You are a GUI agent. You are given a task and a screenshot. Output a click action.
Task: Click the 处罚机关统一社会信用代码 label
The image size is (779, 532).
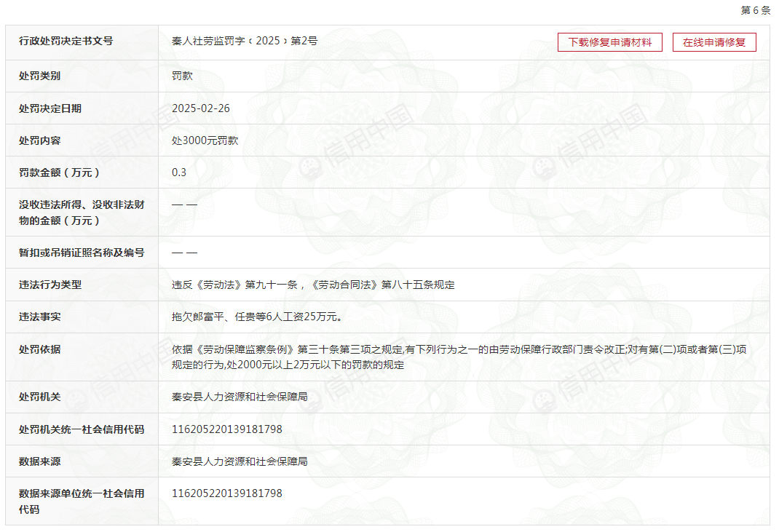tap(82, 429)
